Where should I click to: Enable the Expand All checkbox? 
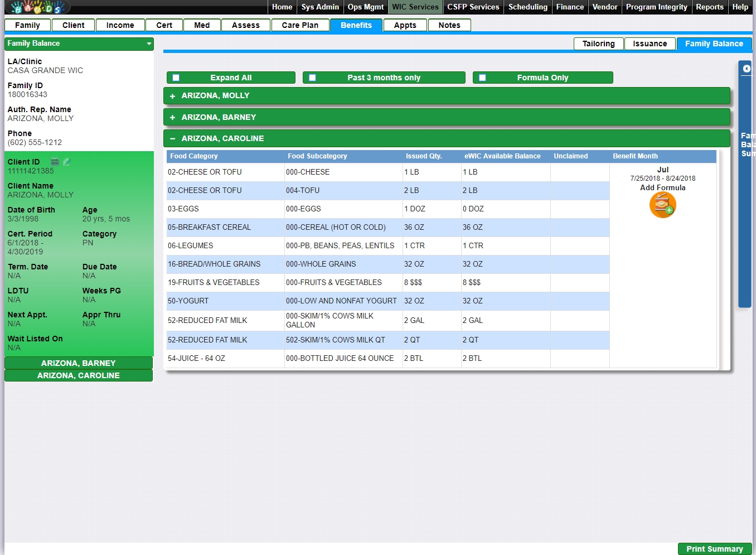click(176, 78)
